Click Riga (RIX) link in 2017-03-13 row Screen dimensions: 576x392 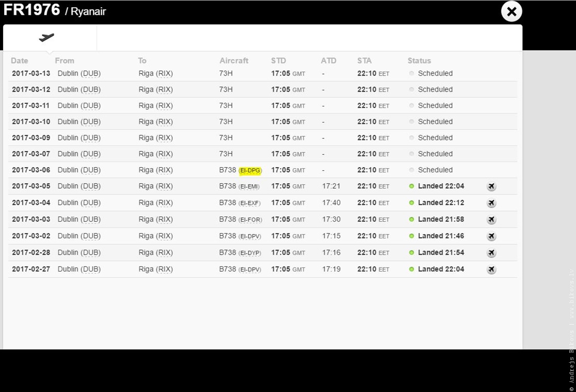tap(155, 74)
